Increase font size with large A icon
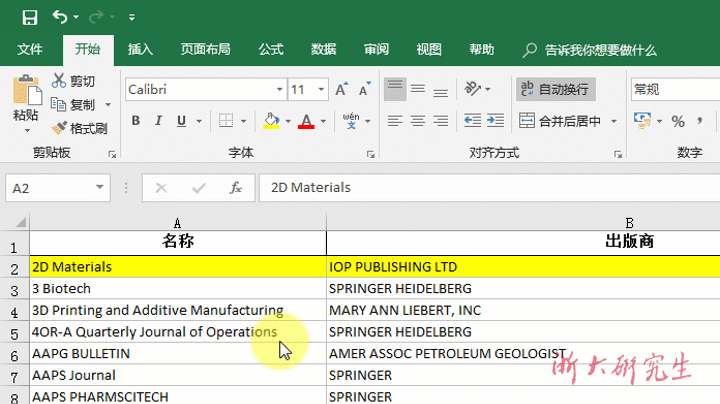Image resolution: width=720 pixels, height=404 pixels. (x=341, y=89)
